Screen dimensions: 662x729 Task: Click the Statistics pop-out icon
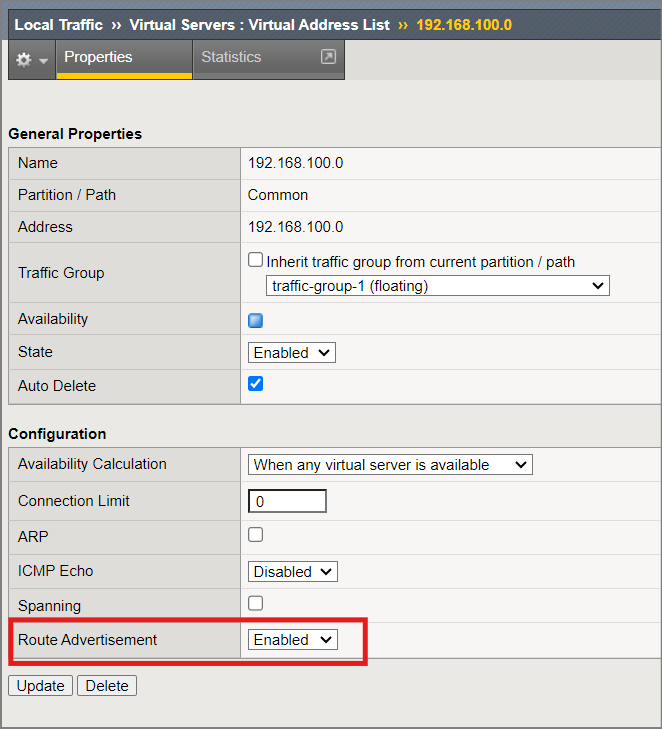click(327, 58)
